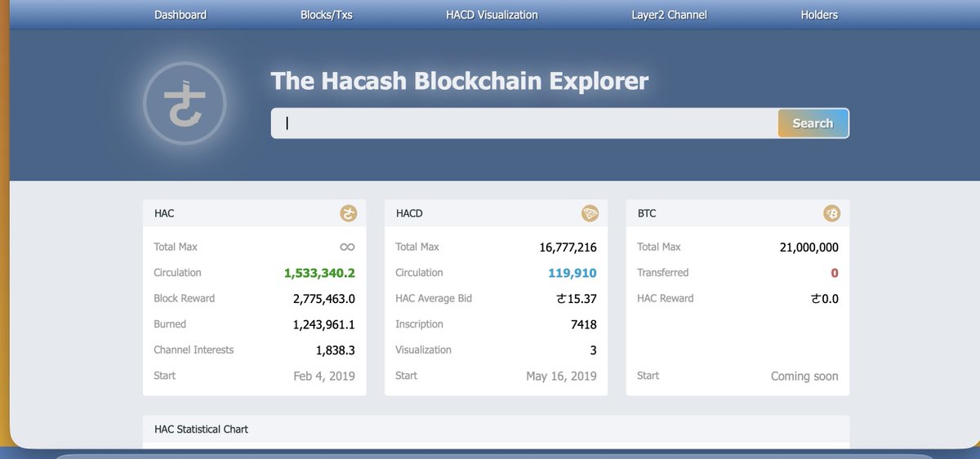Focus the blockchain explorer search field

tap(524, 123)
